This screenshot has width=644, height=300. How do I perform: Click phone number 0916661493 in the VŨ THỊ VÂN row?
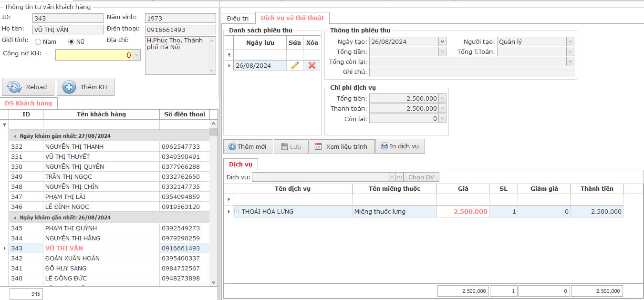point(181,248)
